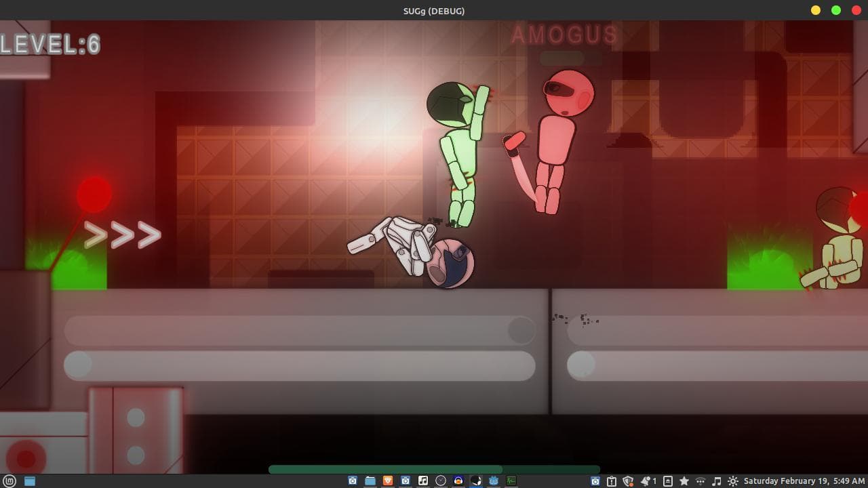Open the screenshot tray icon beside clipboard alert
The height and width of the screenshot is (488, 868).
[x=595, y=481]
